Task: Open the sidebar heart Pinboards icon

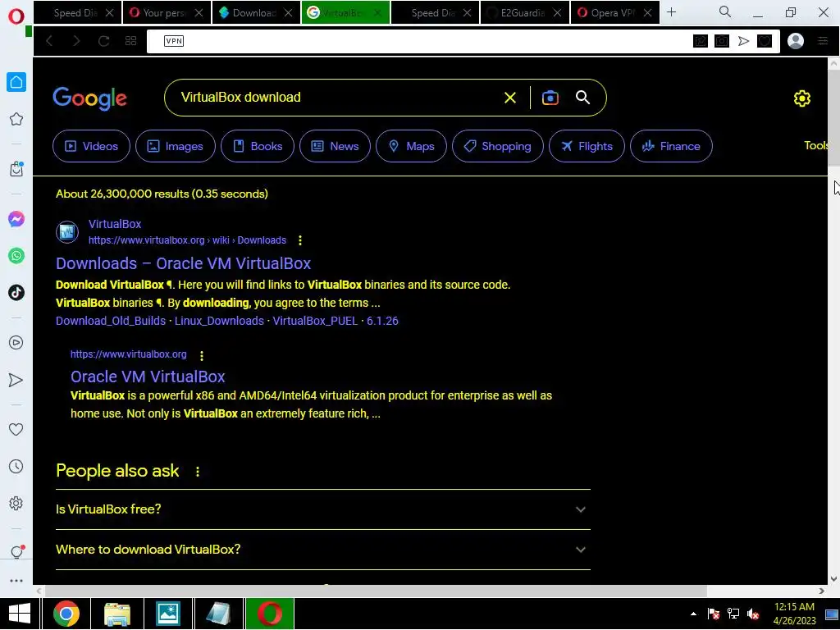Action: pyautogui.click(x=16, y=430)
